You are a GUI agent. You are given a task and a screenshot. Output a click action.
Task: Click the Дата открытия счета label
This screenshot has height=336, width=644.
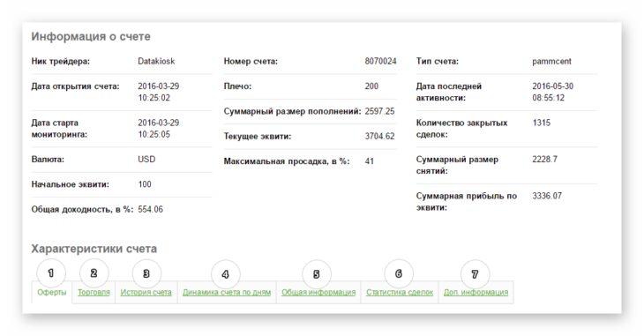(x=75, y=86)
